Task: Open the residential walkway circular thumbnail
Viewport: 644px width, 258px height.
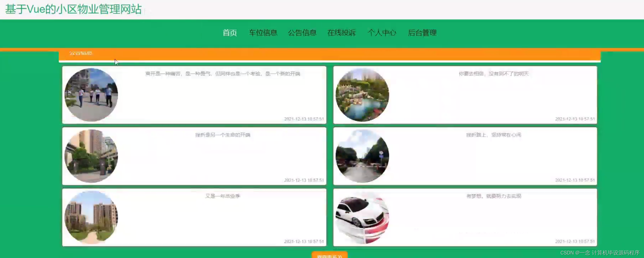Action: click(91, 218)
